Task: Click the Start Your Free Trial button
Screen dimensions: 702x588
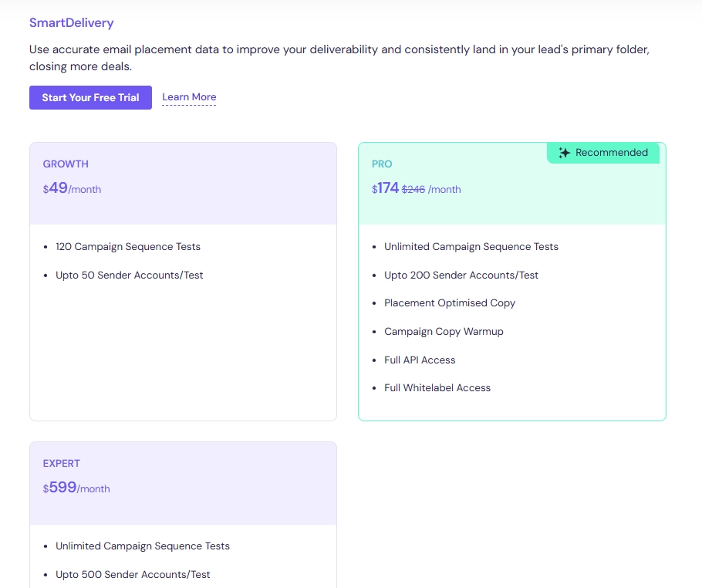Action: (90, 98)
